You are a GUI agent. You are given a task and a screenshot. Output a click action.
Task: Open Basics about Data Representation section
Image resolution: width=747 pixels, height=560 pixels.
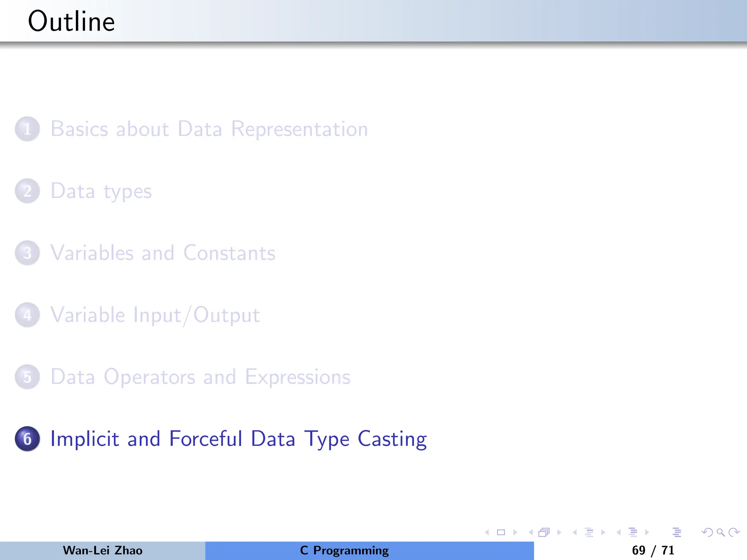click(209, 129)
